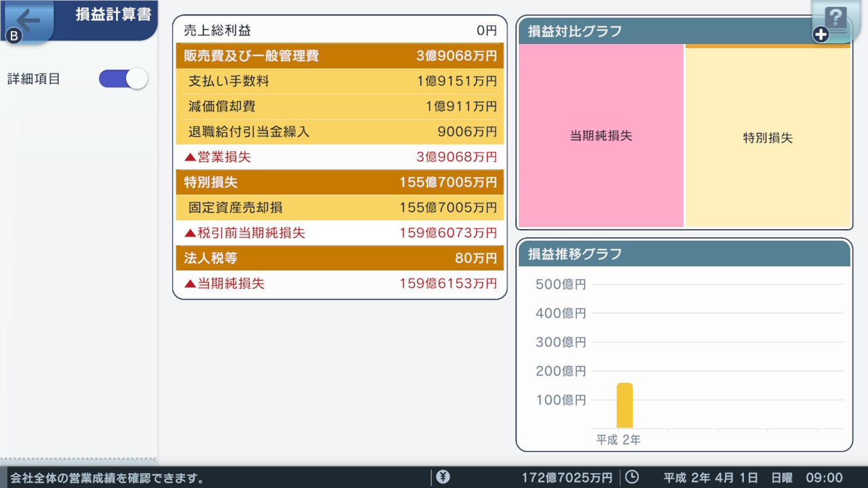Click the plus icon on the profit comparison graph
Image resolution: width=868 pixels, height=488 pixels.
point(819,33)
